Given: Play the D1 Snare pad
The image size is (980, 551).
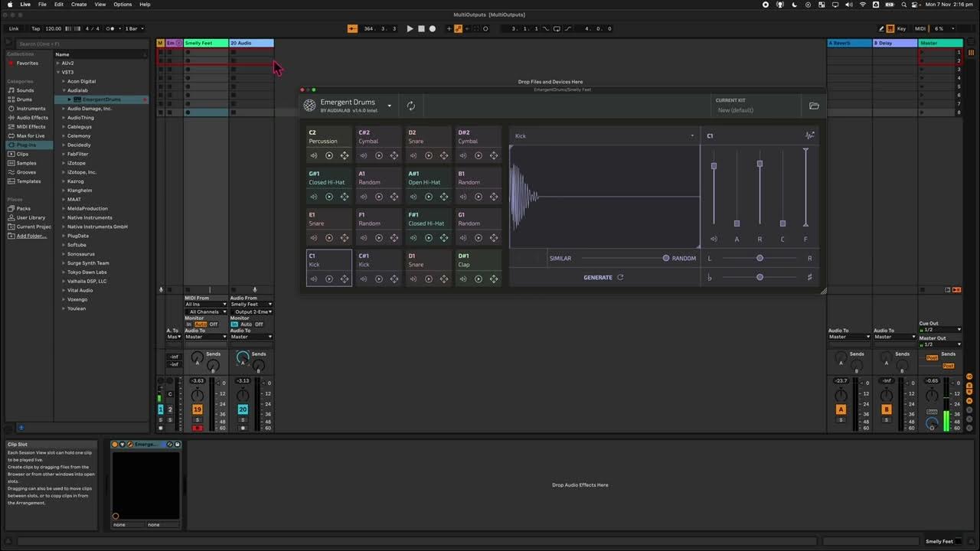Looking at the screenshot, I should coord(429,279).
